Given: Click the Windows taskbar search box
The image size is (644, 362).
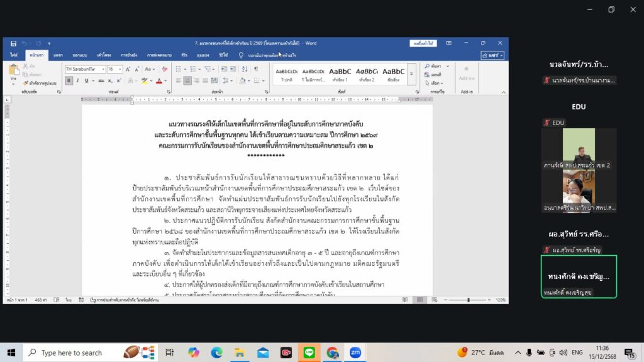Looking at the screenshot, I should click(x=70, y=353).
